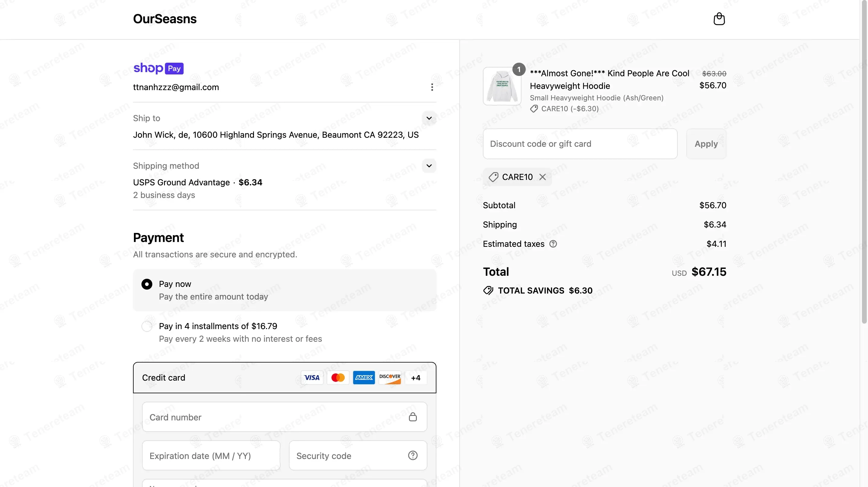Image resolution: width=868 pixels, height=487 pixels.
Task: Click the Discover card icon
Action: pyautogui.click(x=390, y=378)
